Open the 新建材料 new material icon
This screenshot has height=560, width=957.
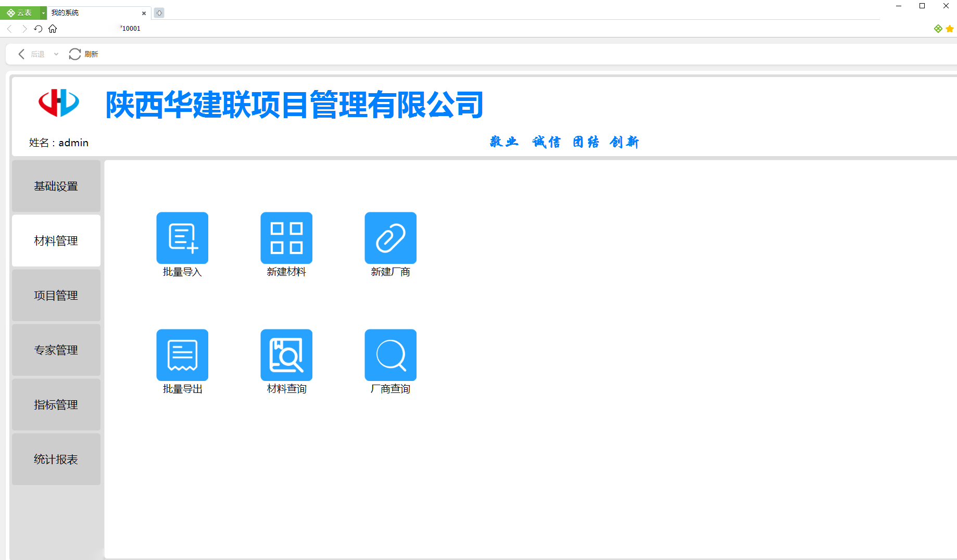(286, 238)
